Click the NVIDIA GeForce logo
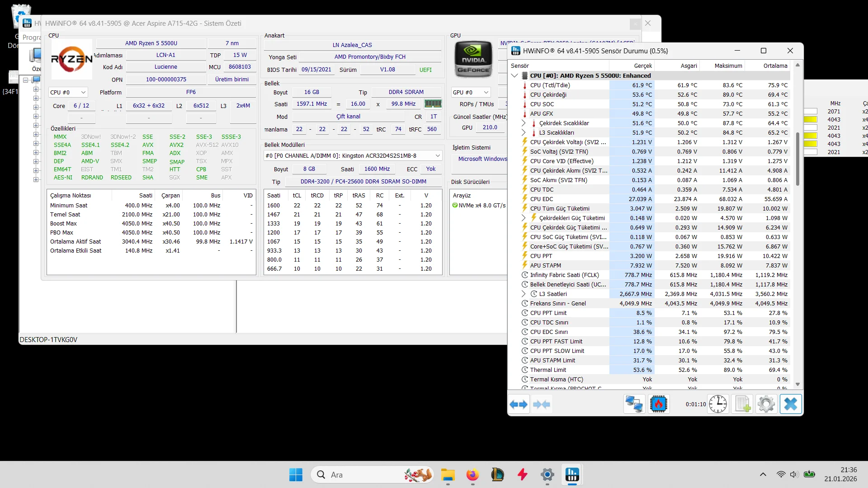 click(x=473, y=60)
